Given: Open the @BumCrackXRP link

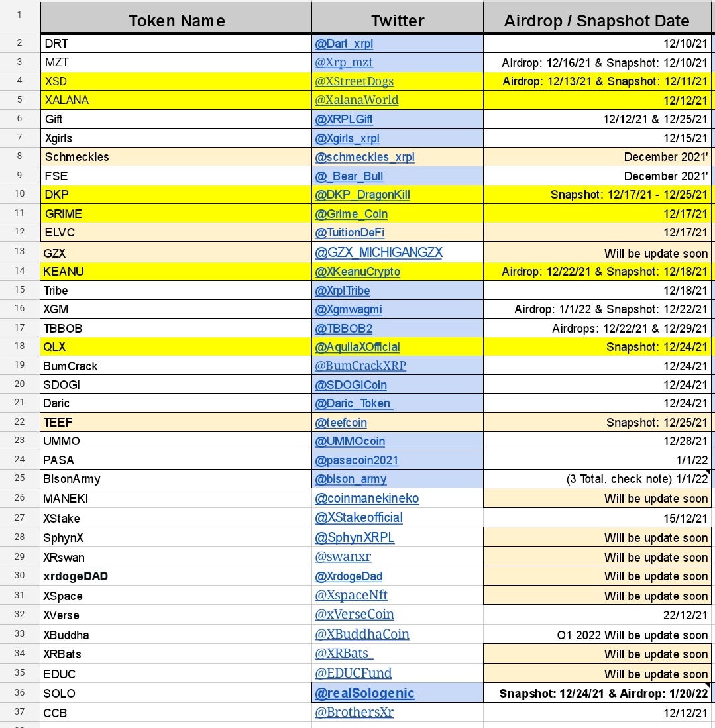Looking at the screenshot, I should pyautogui.click(x=360, y=366).
